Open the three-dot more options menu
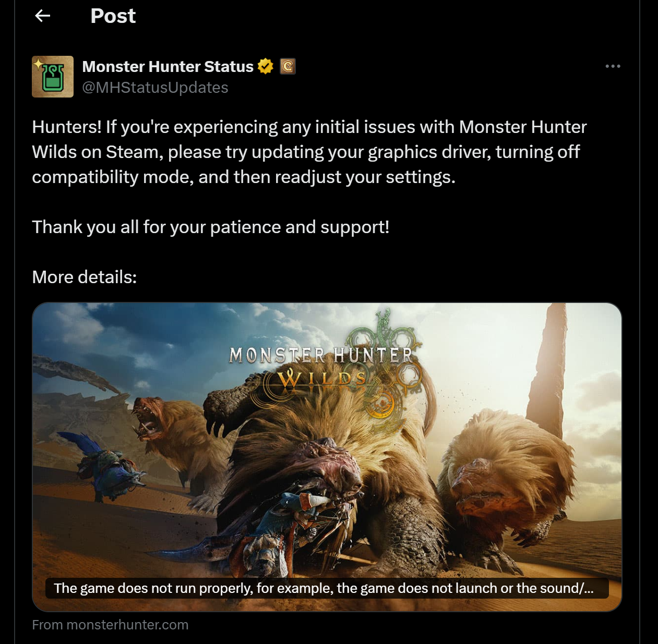Viewport: 658px width, 644px height. tap(613, 66)
